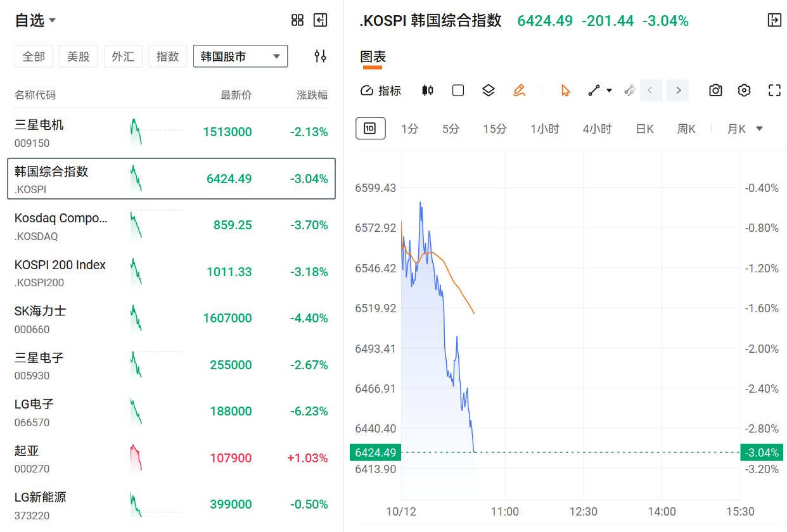Sort by 涨跌幅 column header

click(312, 95)
